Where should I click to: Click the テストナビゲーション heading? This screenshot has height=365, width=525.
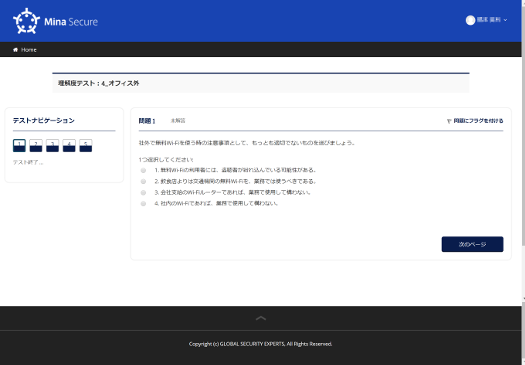click(x=44, y=121)
